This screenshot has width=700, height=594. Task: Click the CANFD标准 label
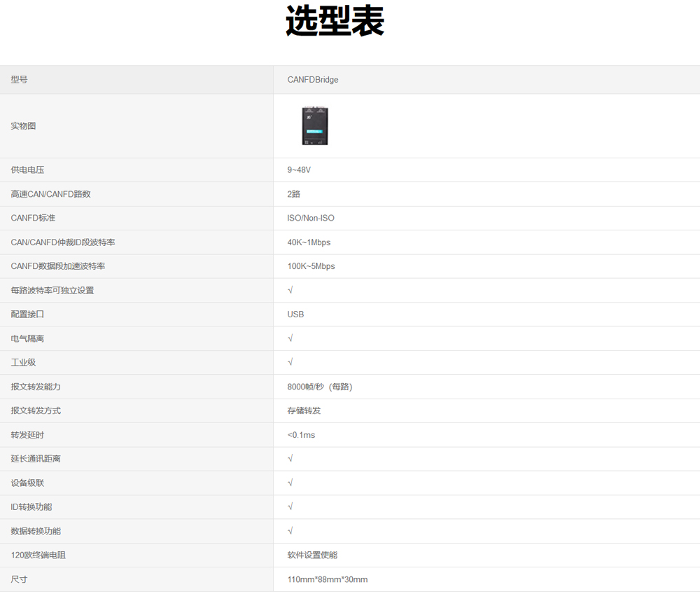click(x=33, y=218)
